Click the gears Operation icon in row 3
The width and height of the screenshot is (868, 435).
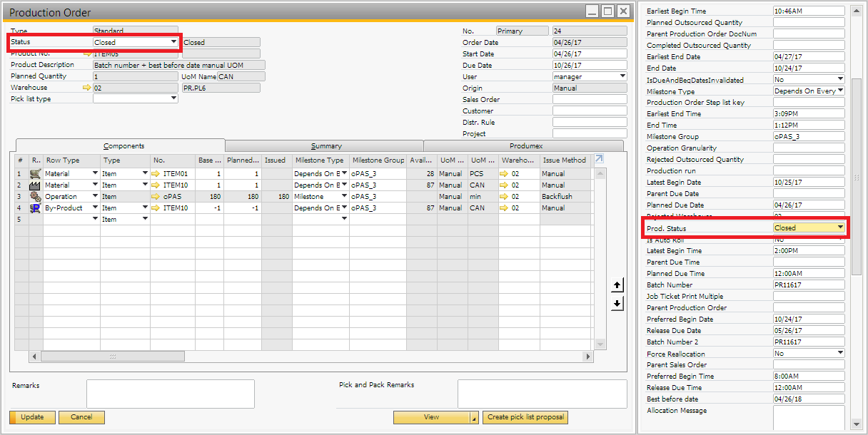point(35,197)
